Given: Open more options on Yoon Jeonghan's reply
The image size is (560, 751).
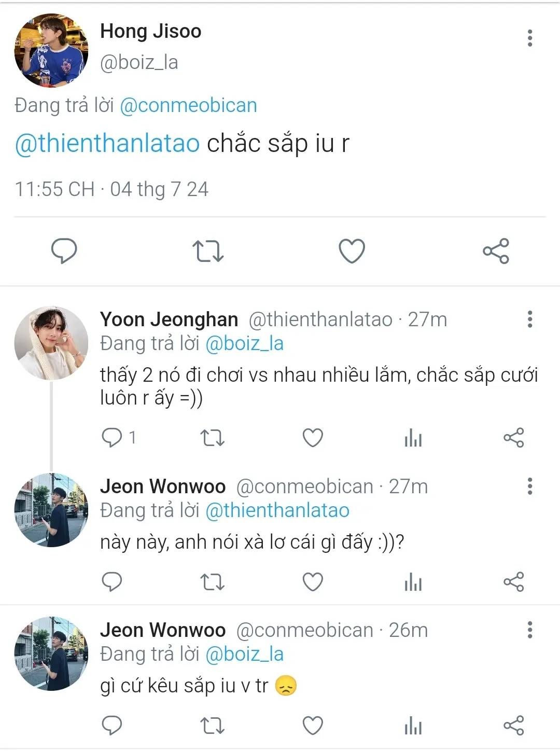Looking at the screenshot, I should (x=529, y=319).
